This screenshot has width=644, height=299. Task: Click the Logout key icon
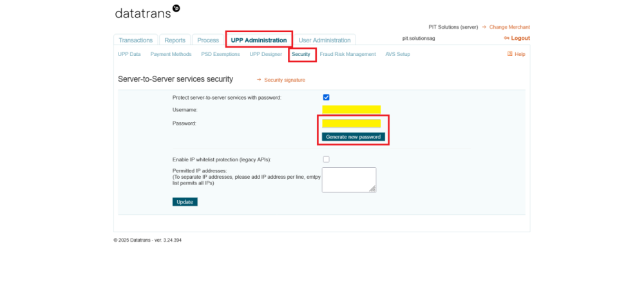tap(507, 39)
